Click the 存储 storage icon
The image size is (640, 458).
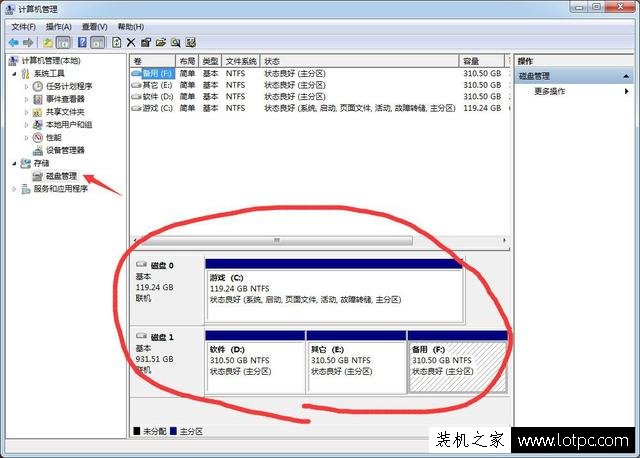click(25, 163)
